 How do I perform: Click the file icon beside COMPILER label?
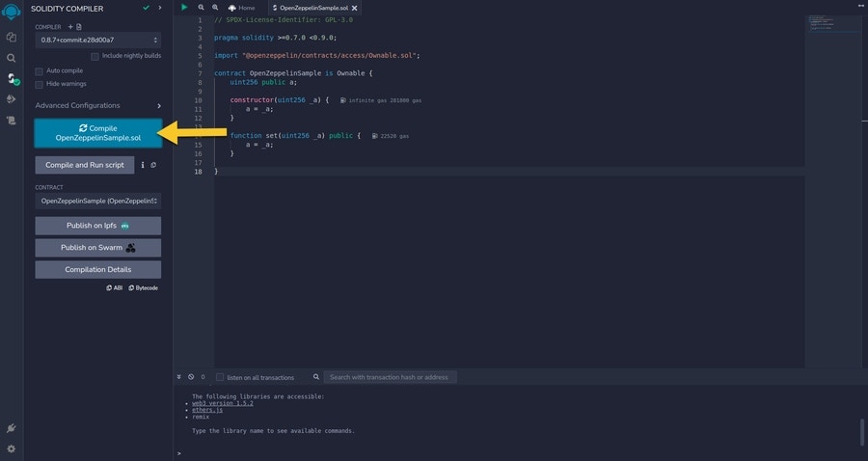[x=79, y=27]
